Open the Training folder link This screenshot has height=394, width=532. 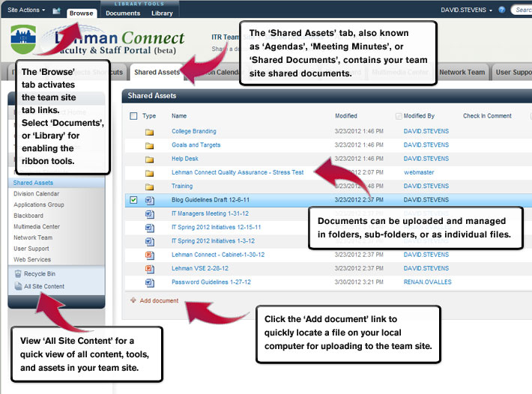[182, 187]
